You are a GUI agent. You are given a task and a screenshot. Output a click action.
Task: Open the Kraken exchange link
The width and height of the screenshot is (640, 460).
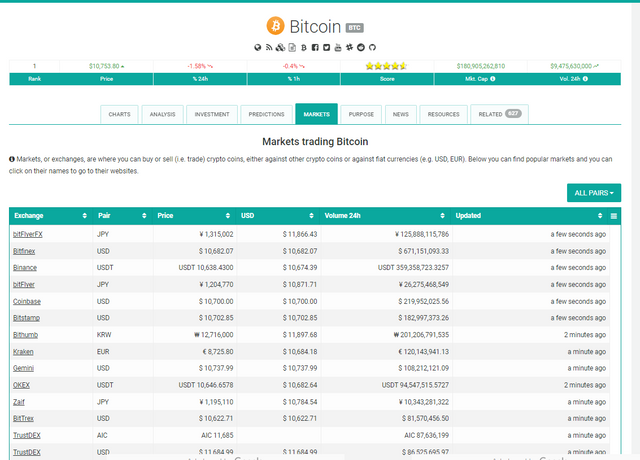(x=23, y=352)
